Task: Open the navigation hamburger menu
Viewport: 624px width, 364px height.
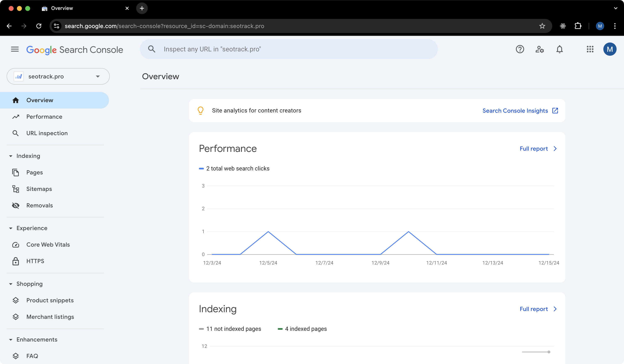Action: click(x=15, y=49)
